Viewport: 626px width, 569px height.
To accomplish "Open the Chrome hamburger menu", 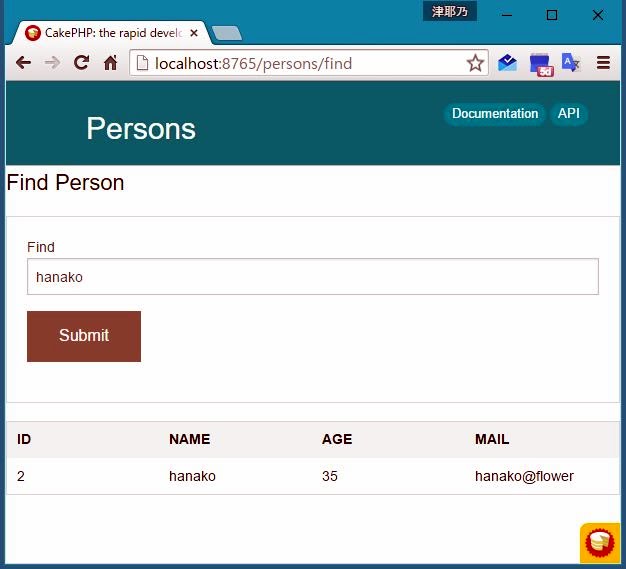I will tap(603, 63).
